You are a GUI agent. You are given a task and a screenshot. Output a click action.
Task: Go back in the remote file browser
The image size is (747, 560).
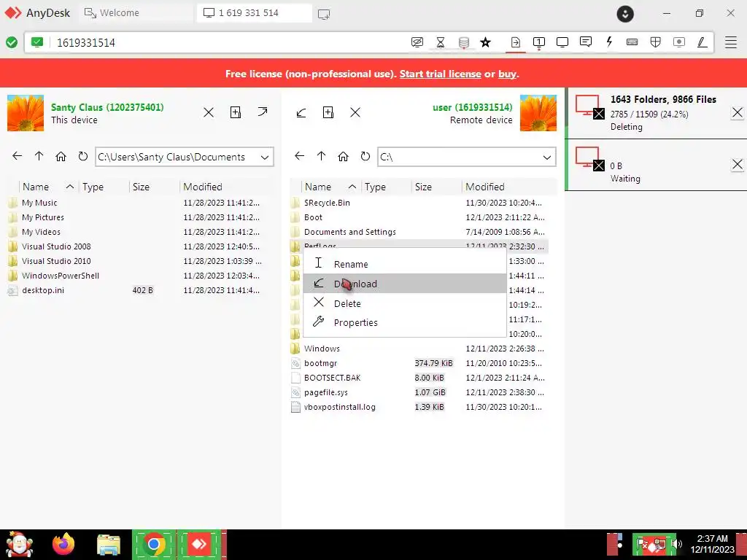(x=299, y=156)
